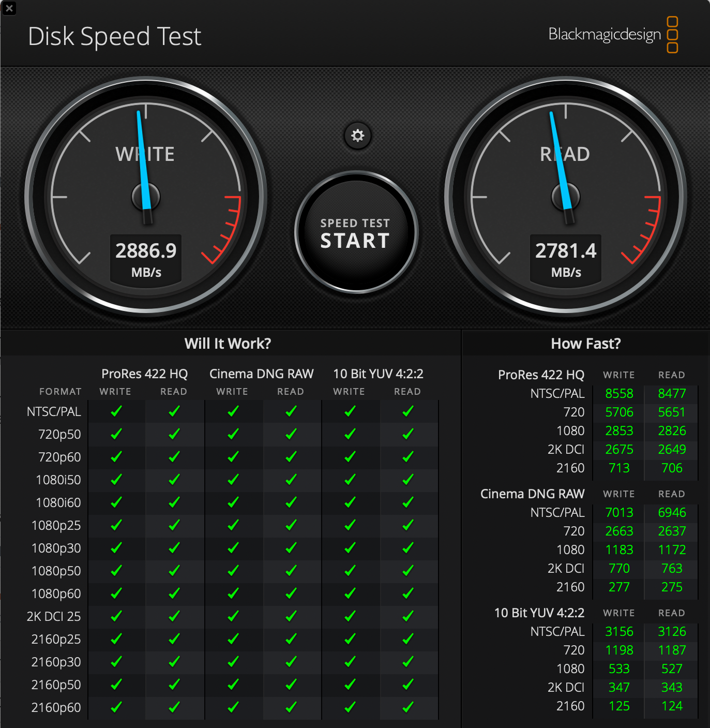Click the 1080i60 10 Bit YUV read checkmark
The image size is (710, 728).
point(408,502)
